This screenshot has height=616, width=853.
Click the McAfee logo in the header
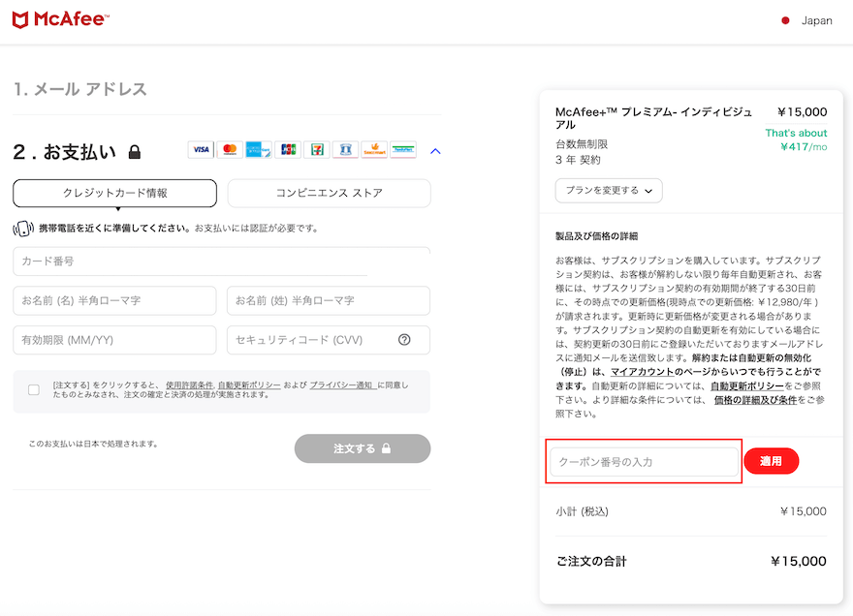point(60,19)
